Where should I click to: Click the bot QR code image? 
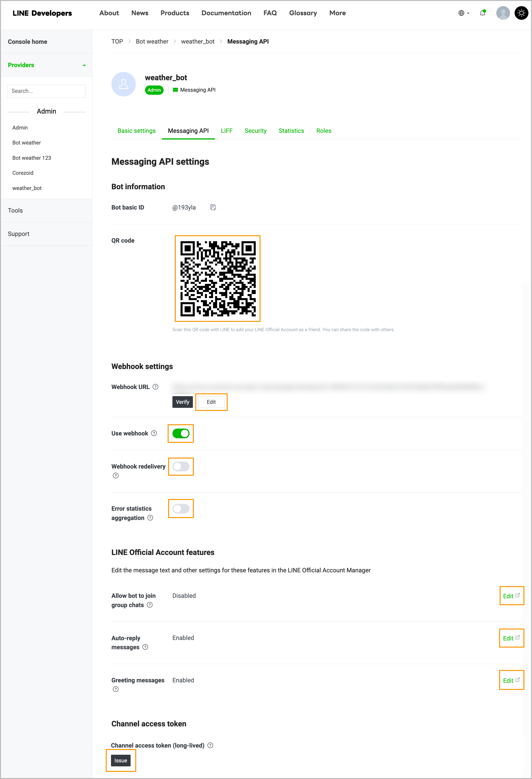click(218, 278)
